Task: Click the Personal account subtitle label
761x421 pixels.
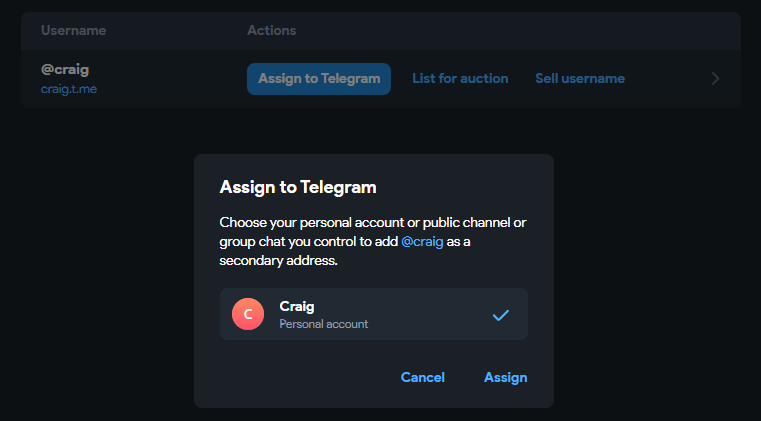Action: [x=323, y=324]
